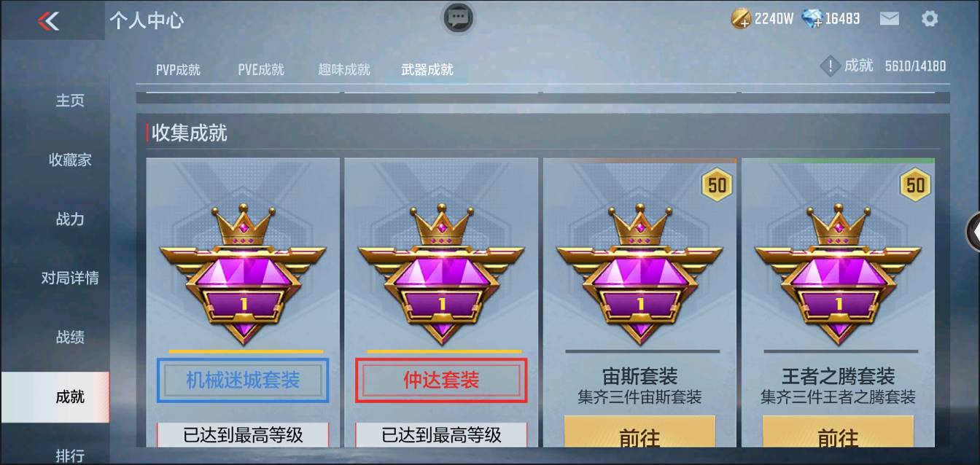Select the 武器成就 tab
980x465 pixels.
point(427,70)
